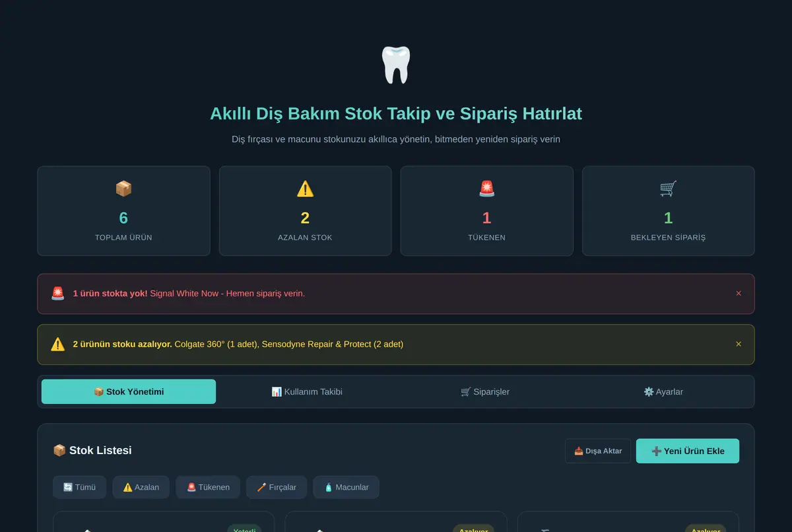792x532 pixels.
Task: Click the main page title text
Action: click(x=396, y=114)
